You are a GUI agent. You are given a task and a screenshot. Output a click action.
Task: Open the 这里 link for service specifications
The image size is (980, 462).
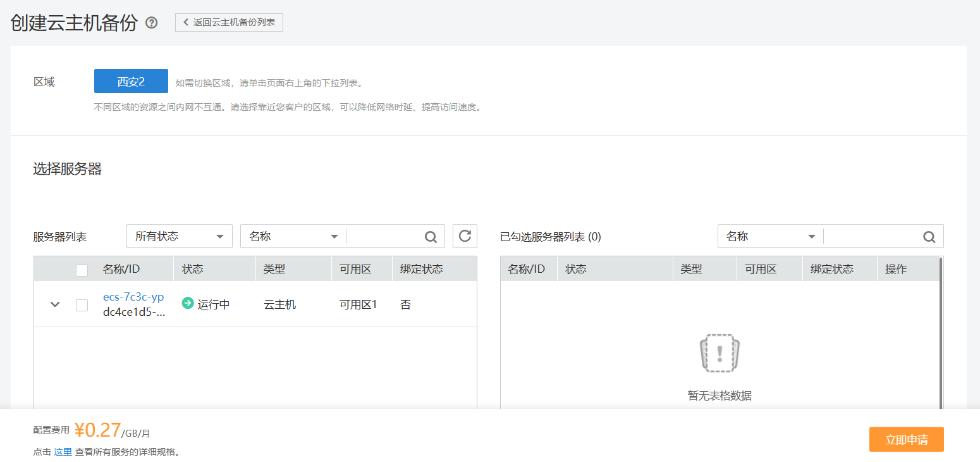coord(63,451)
